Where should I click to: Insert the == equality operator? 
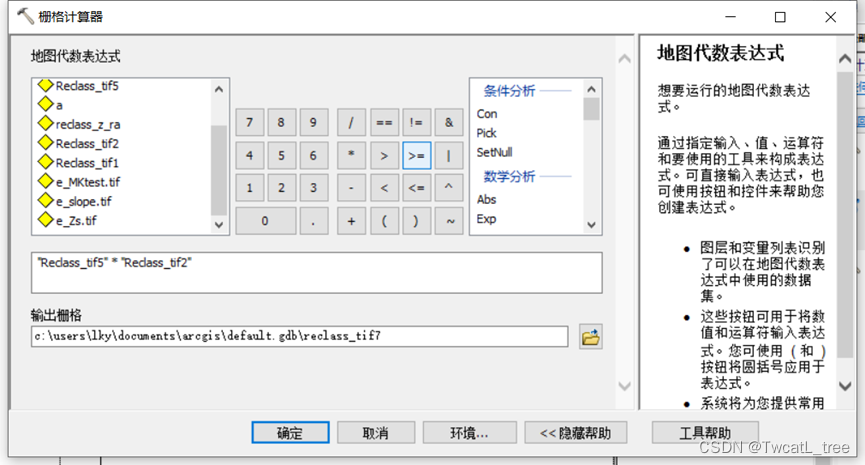tap(384, 122)
